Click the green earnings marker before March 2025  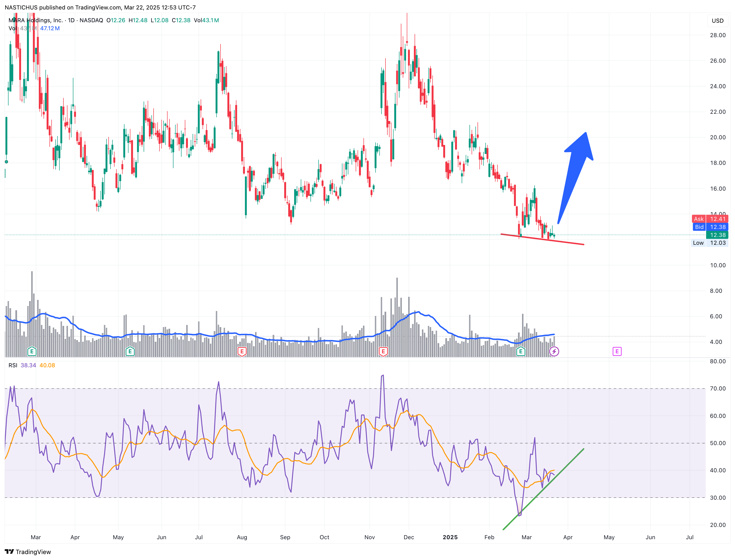521,351
